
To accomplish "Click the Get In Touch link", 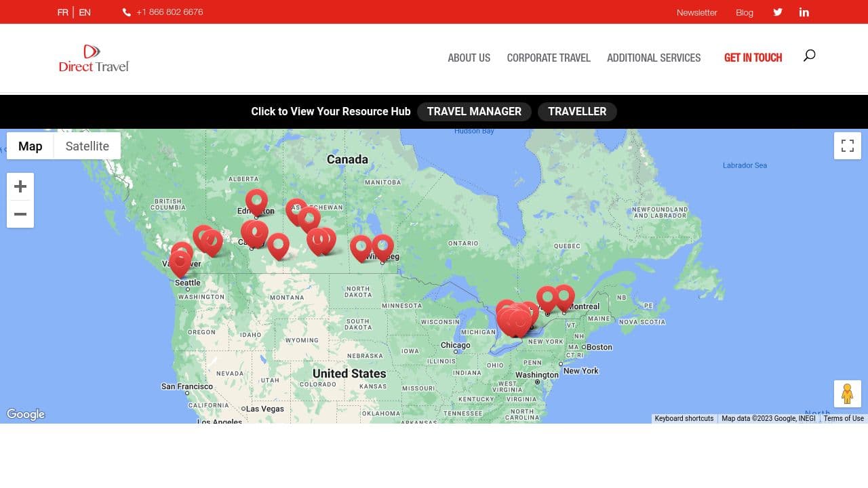I will point(753,58).
